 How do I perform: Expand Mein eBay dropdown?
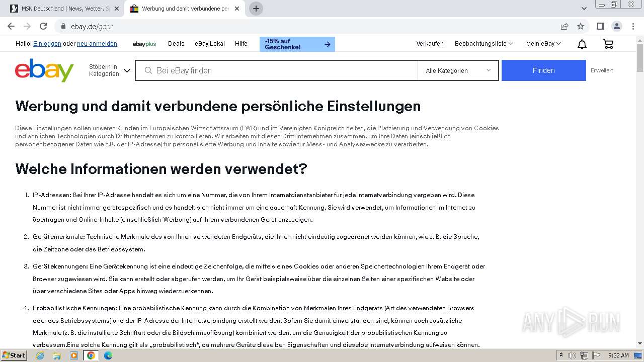543,44
